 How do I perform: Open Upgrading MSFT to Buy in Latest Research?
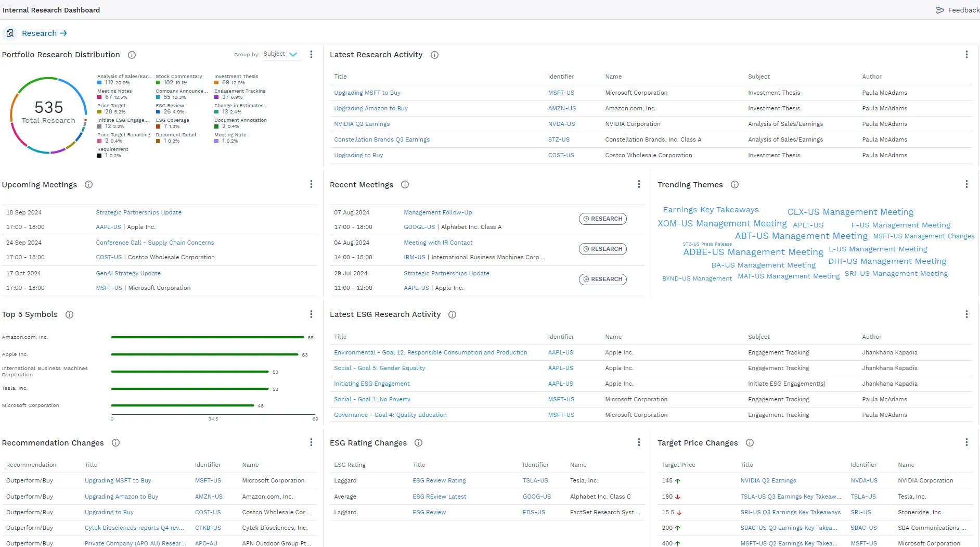(367, 93)
